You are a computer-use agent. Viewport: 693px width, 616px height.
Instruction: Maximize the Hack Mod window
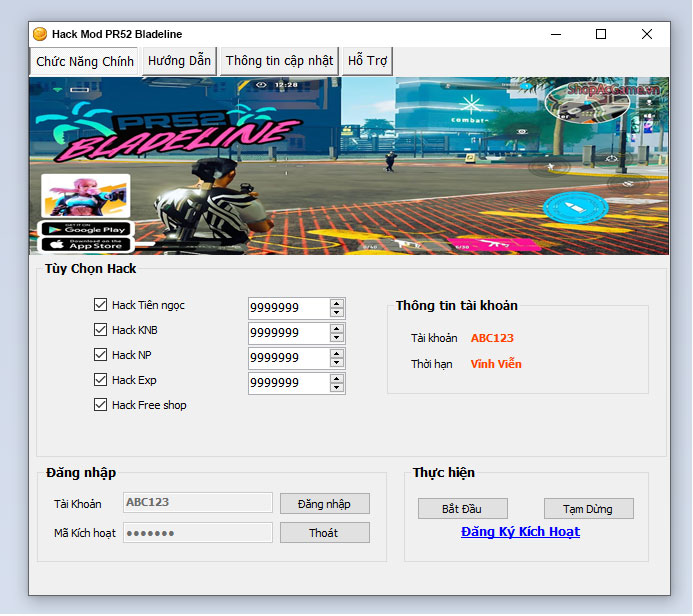(x=601, y=34)
